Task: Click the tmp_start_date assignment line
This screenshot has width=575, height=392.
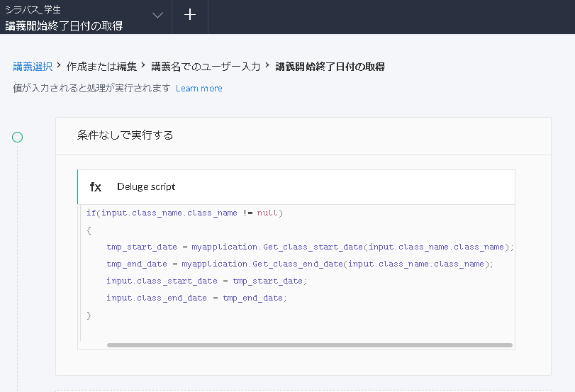Action: [x=311, y=247]
